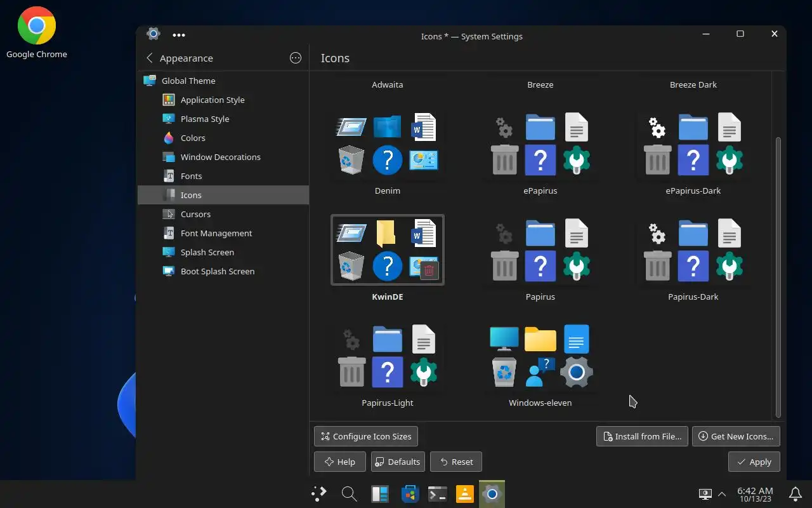Click the Font Management sidebar icon

point(168,233)
